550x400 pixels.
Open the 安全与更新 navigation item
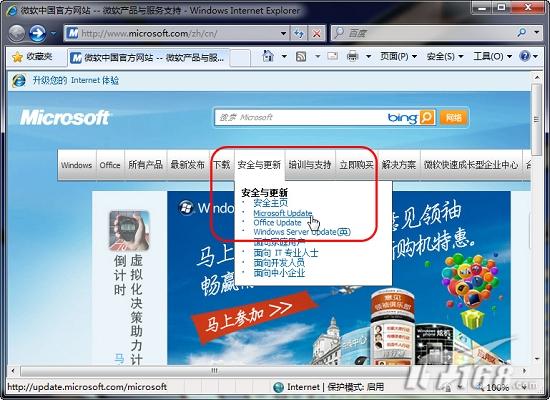[x=259, y=165]
